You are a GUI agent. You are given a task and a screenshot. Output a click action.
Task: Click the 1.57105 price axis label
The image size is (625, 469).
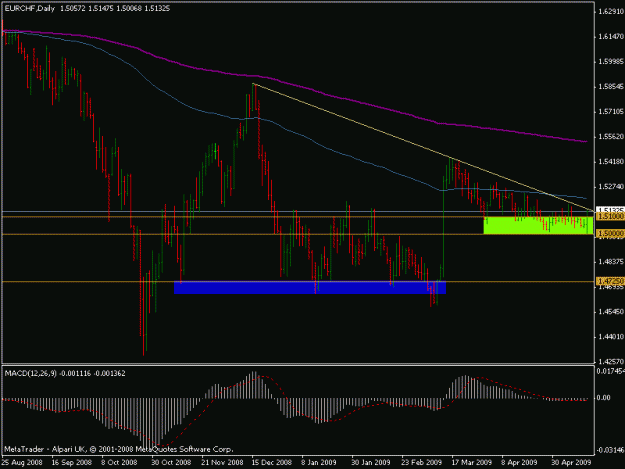[x=611, y=112]
